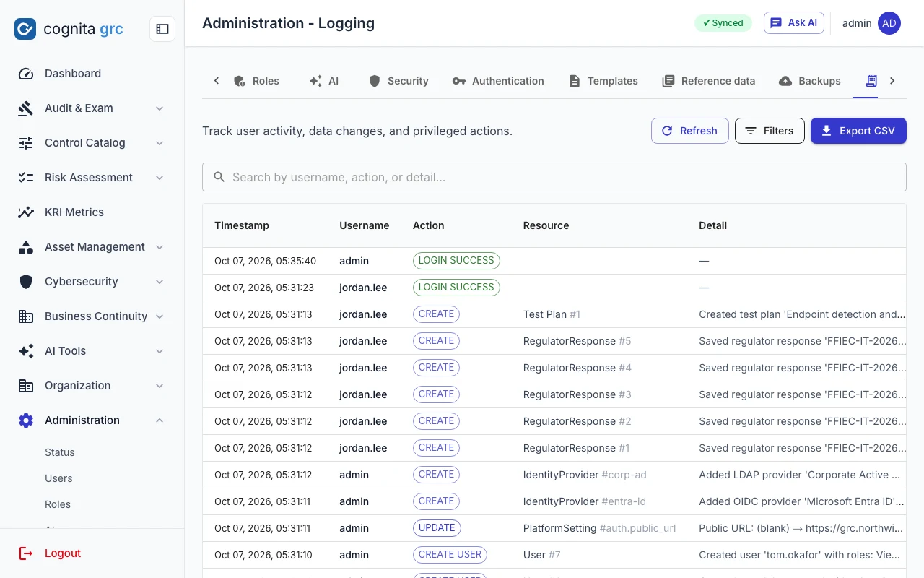Image resolution: width=924 pixels, height=578 pixels.
Task: Click the KRI Metrics trend icon
Action: (26, 212)
